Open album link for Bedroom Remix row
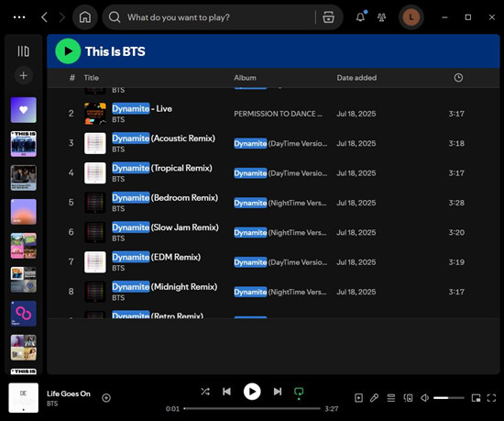 point(280,203)
